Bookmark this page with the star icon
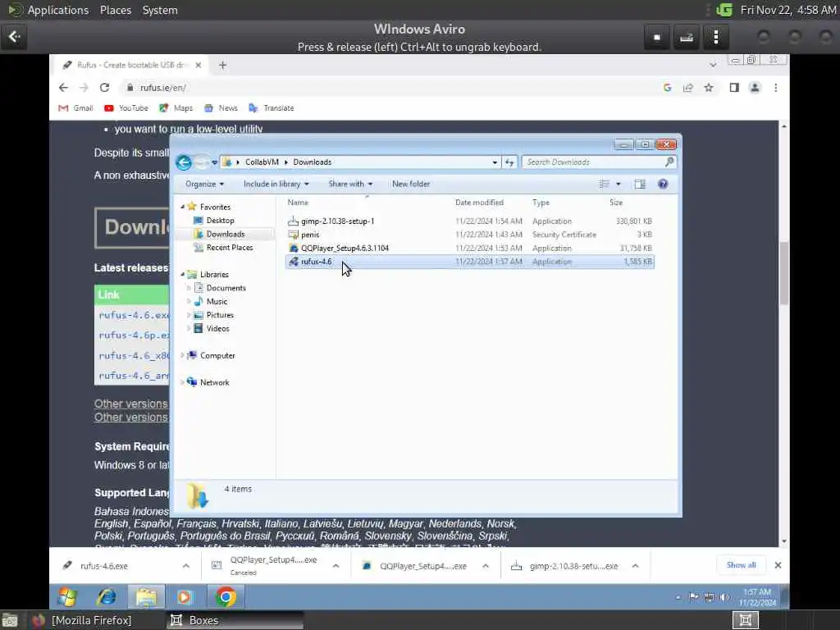Image resolution: width=840 pixels, height=630 pixels. pos(708,88)
